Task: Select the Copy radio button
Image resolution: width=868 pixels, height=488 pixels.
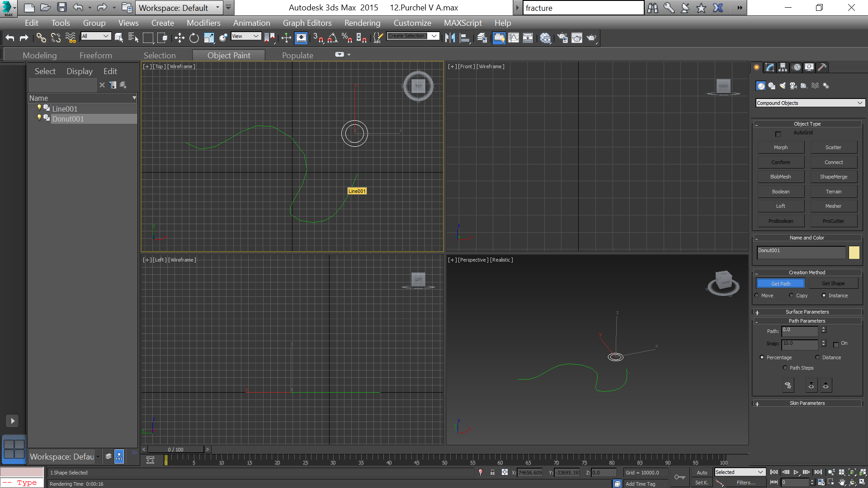Action: tap(791, 296)
